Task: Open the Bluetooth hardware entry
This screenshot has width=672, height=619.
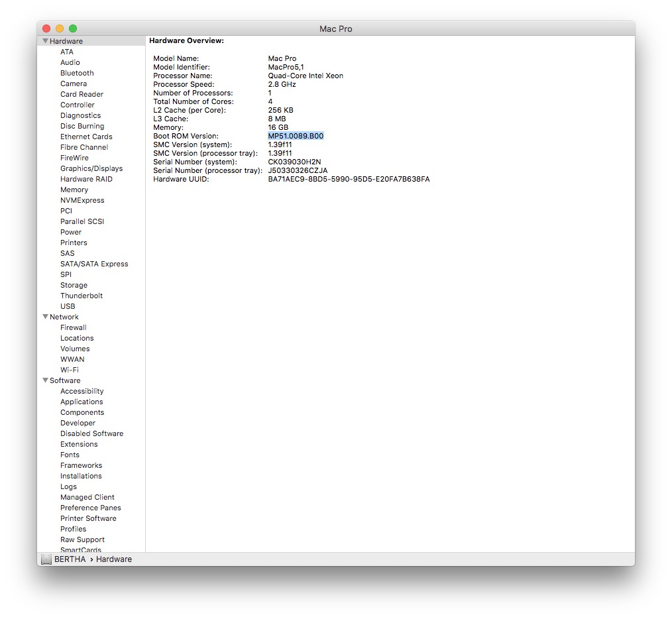Action: click(x=77, y=74)
